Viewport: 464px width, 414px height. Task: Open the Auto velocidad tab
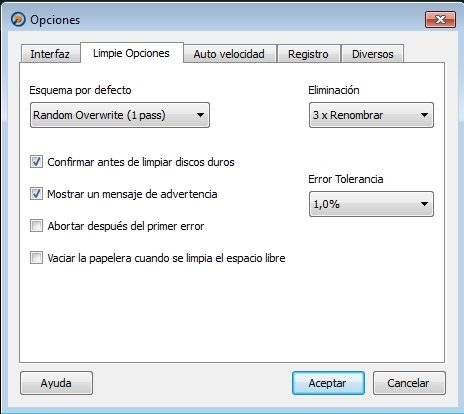[229, 54]
